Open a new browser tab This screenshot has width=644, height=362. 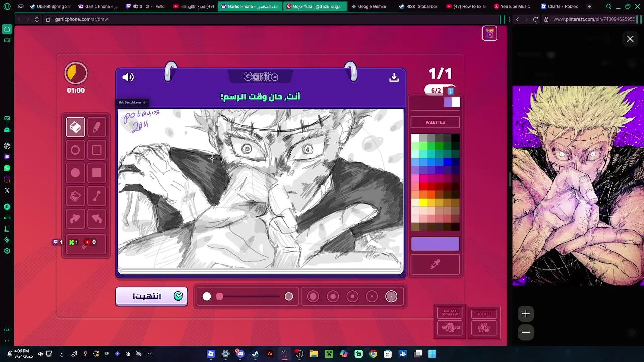point(589,6)
